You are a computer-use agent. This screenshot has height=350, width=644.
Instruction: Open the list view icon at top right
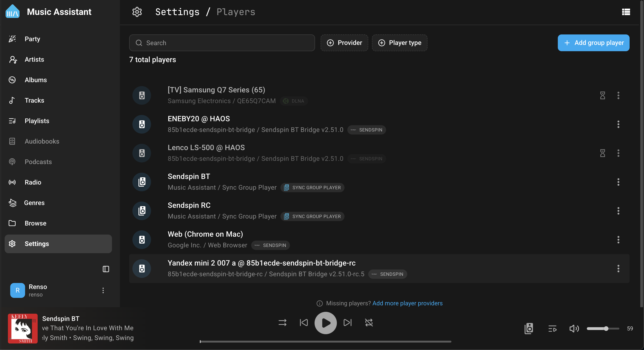pyautogui.click(x=626, y=12)
